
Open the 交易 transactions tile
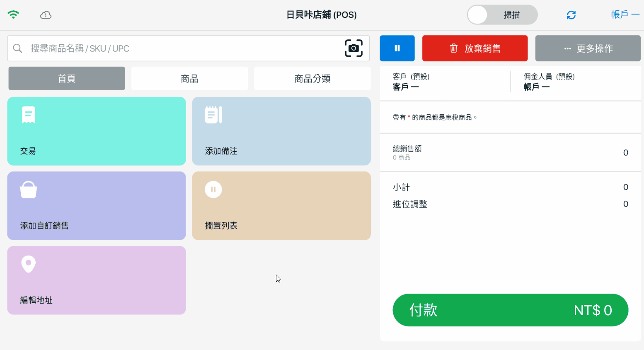point(97,131)
